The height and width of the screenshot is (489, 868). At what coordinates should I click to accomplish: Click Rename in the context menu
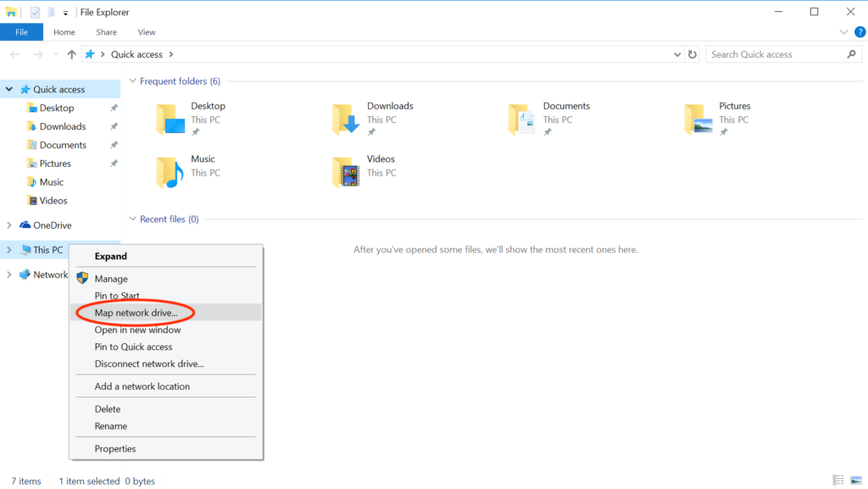pos(166,426)
